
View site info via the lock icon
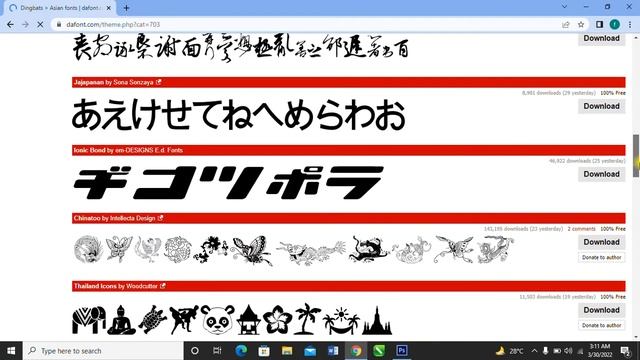(59, 24)
